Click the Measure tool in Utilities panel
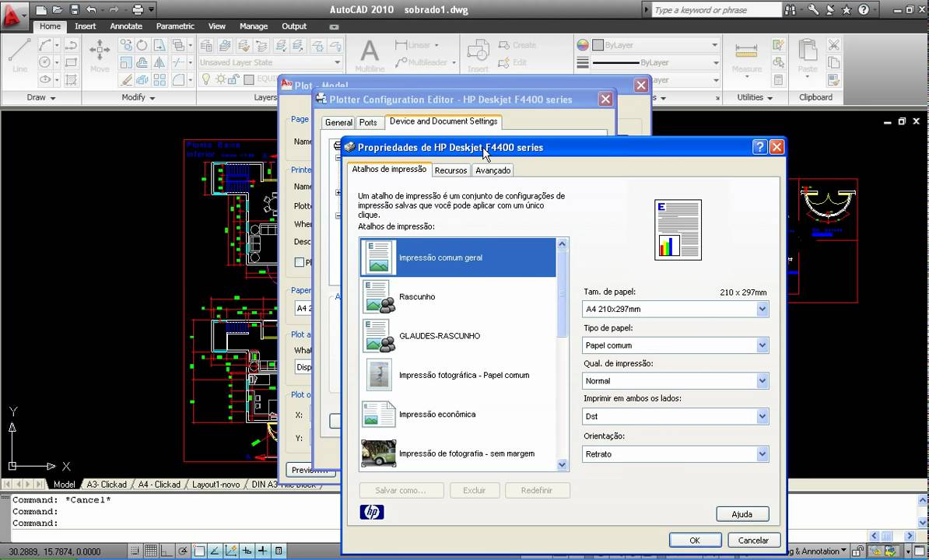This screenshot has height=560, width=929. click(x=746, y=58)
